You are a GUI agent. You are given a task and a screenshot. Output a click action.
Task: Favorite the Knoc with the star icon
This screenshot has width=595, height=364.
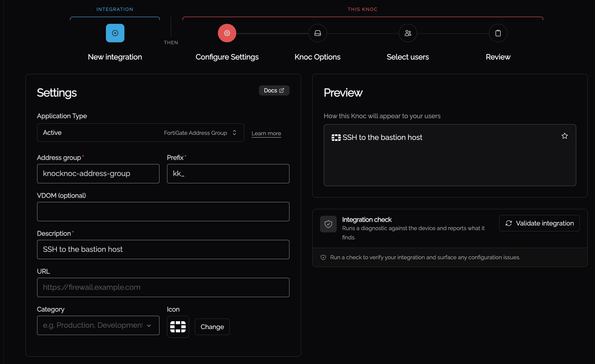click(x=564, y=136)
